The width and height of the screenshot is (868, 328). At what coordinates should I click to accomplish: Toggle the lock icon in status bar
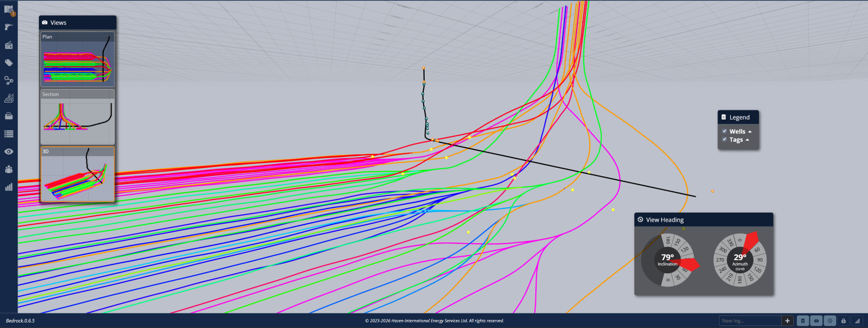(844, 321)
